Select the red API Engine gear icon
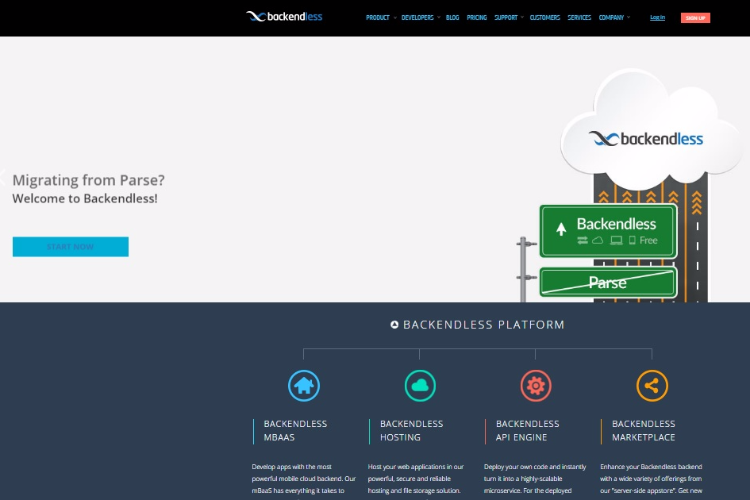750x500 pixels. coord(536,386)
